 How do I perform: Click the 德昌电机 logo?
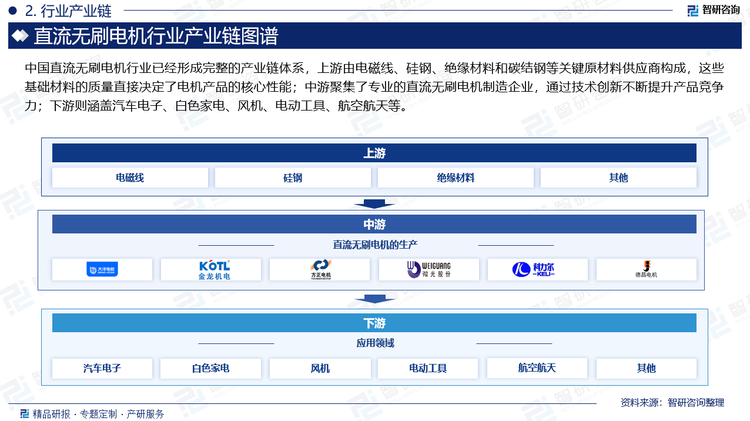(646, 269)
